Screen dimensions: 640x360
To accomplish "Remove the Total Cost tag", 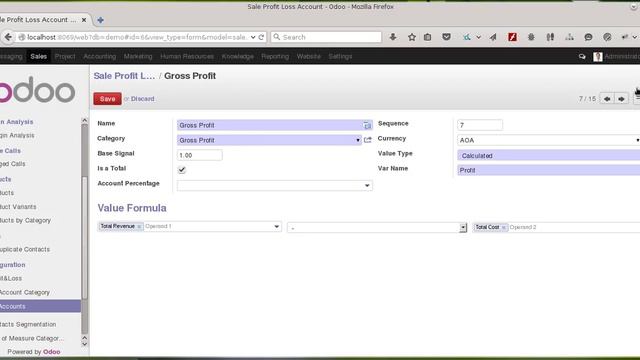I will [x=504, y=227].
